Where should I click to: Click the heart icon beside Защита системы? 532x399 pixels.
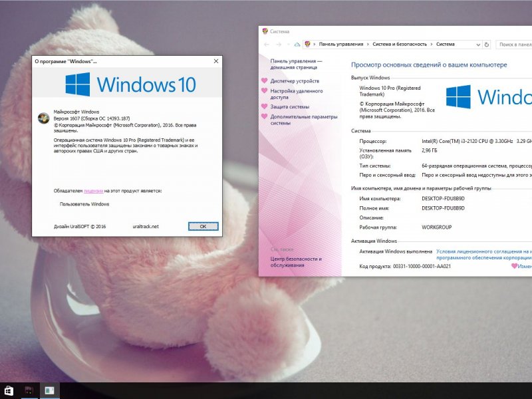pyautogui.click(x=264, y=106)
